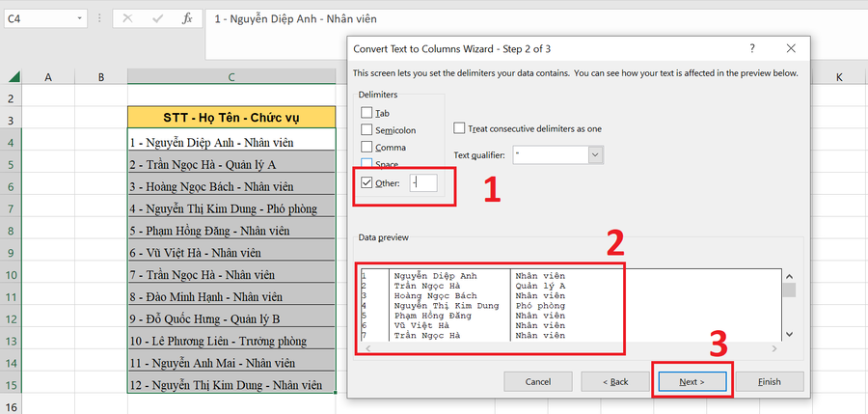868x414 pixels.
Task: Enable the Space delimiter checkbox
Action: tap(366, 164)
